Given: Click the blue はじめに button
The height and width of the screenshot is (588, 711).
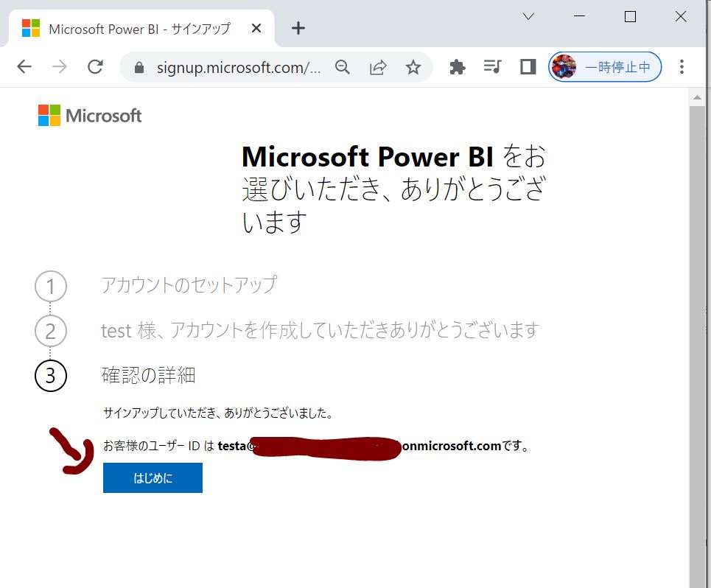Looking at the screenshot, I should [153, 477].
